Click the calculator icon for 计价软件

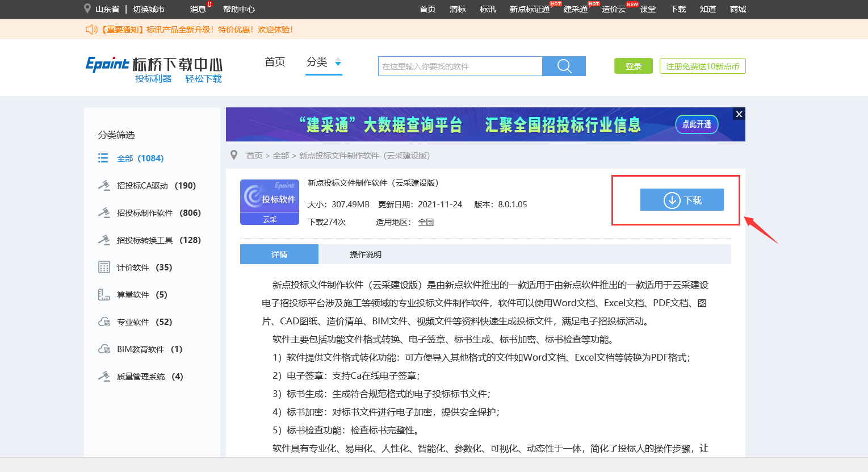click(x=104, y=267)
